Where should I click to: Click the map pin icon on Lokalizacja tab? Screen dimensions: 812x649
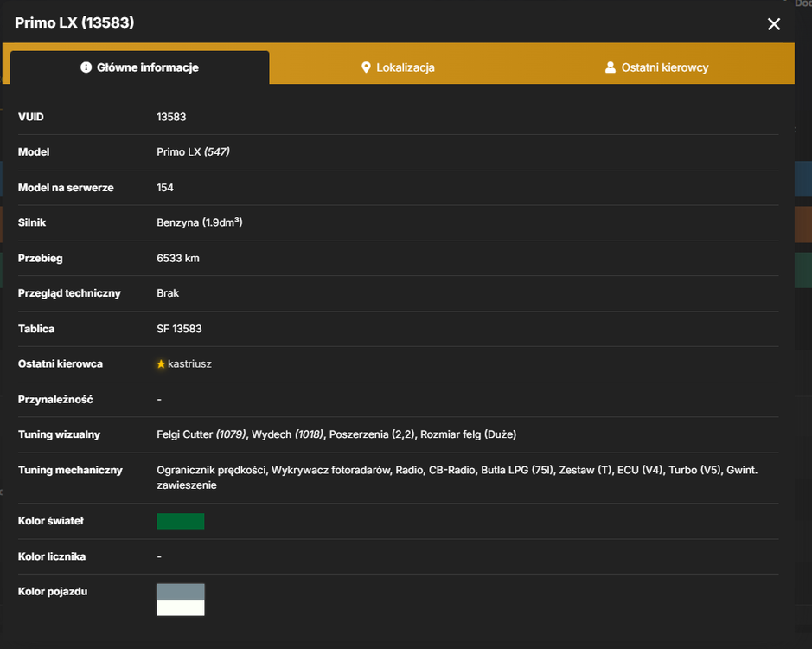pyautogui.click(x=366, y=67)
